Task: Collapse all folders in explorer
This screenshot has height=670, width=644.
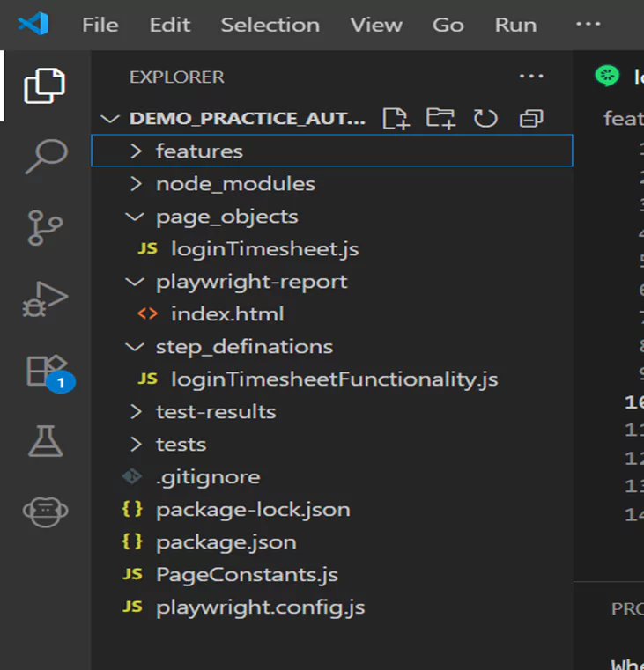Action: 531,119
